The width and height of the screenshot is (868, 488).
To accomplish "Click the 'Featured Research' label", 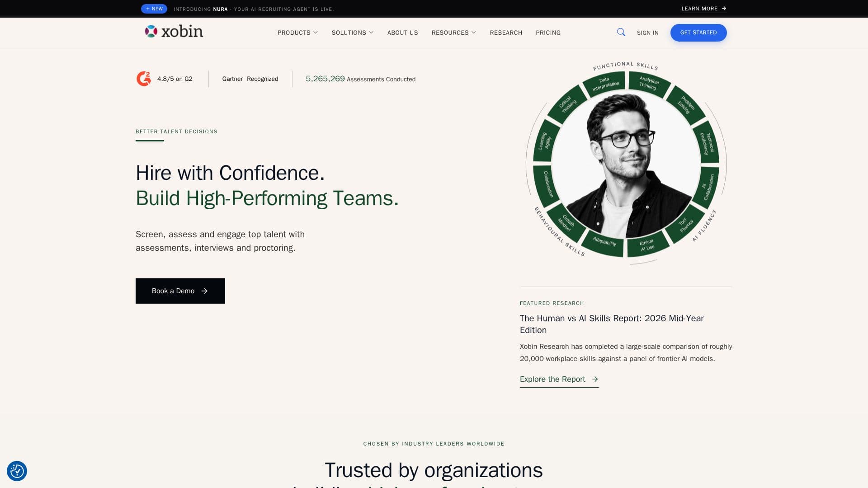I will pos(552,303).
